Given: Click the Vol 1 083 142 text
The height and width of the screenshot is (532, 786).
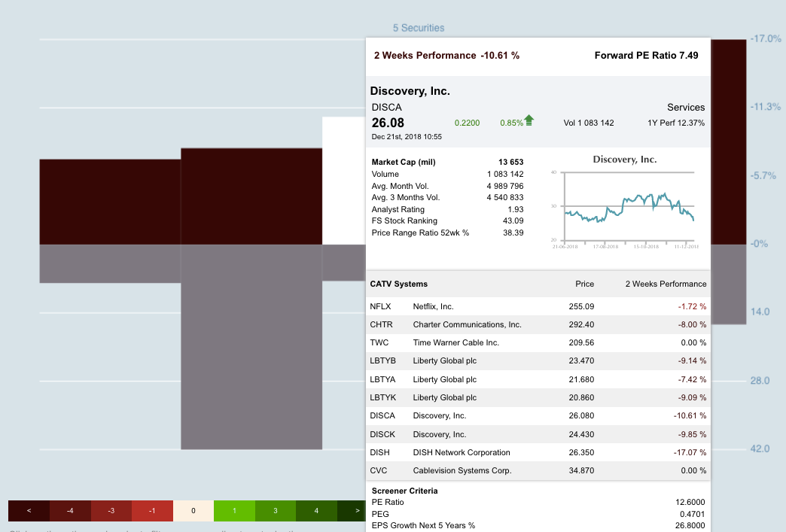Looking at the screenshot, I should 589,123.
